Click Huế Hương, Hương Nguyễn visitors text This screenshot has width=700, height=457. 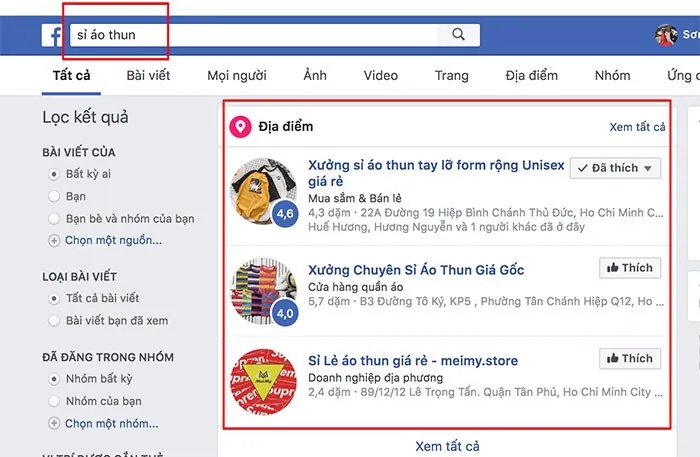point(446,227)
